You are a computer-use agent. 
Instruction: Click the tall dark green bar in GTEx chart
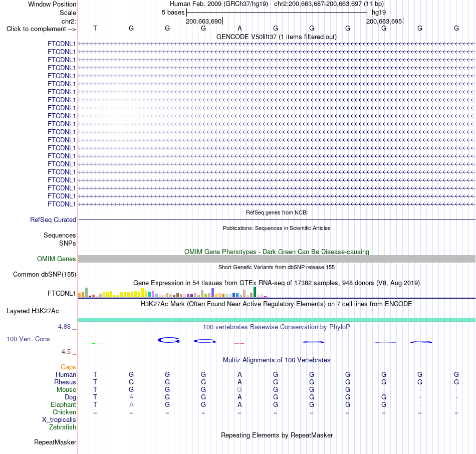coord(255,292)
